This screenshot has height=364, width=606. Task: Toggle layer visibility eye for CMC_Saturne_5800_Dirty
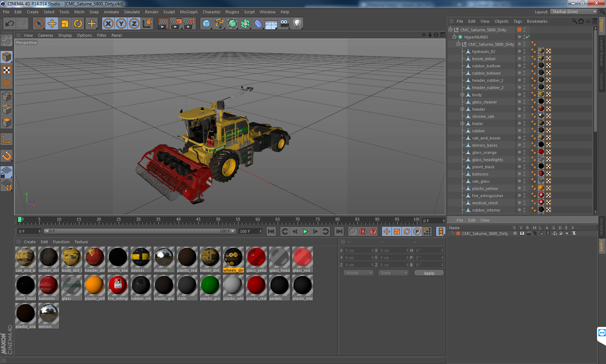522,233
